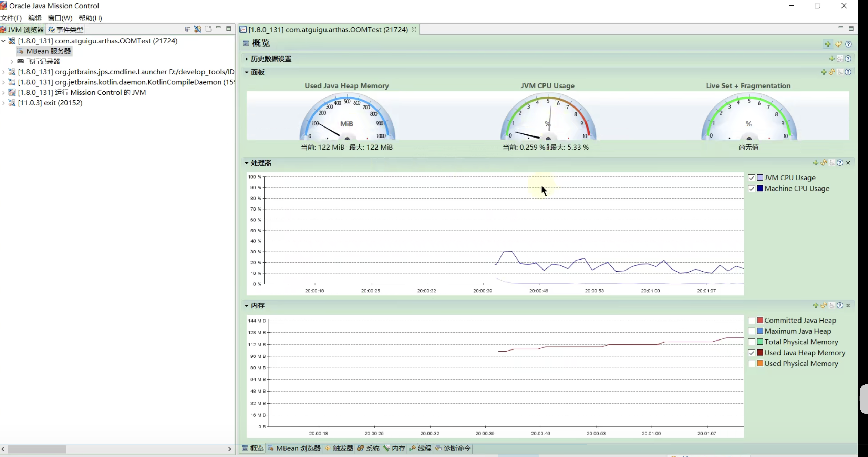Viewport: 868px width, 457px height.
Task: Click tree layout icon in JVM browser
Action: (187, 29)
